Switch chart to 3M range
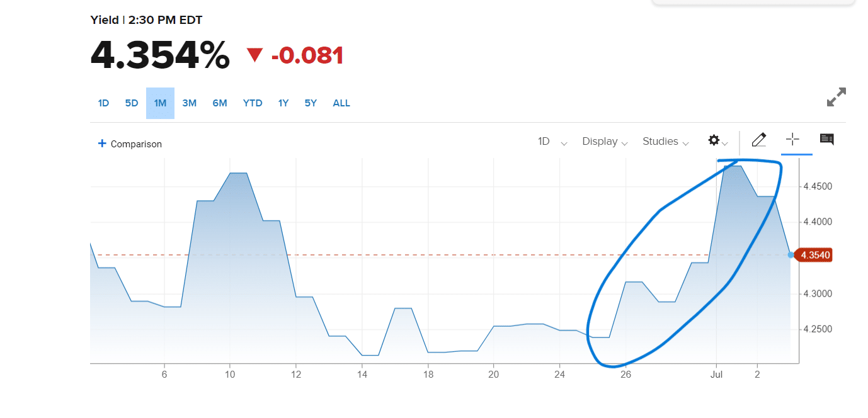Viewport: 868px width, 418px height. [189, 103]
